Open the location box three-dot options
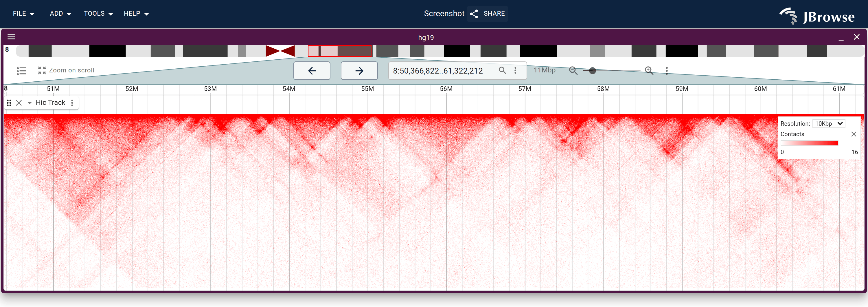The width and height of the screenshot is (868, 307). click(515, 70)
